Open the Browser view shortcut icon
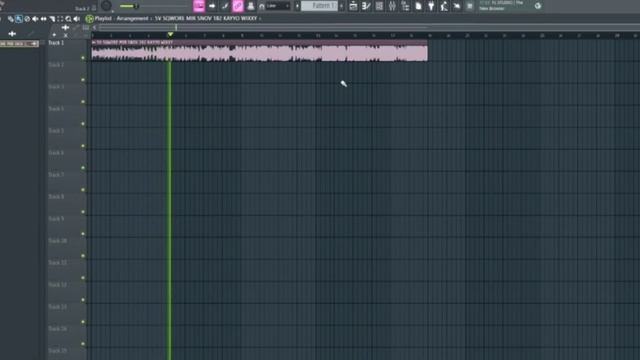 [x=405, y=6]
